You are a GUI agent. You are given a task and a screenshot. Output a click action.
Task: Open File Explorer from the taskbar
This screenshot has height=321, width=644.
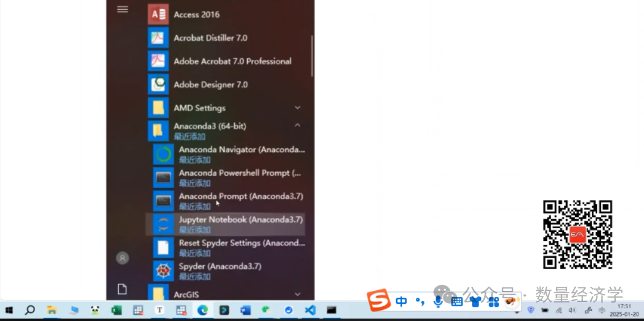[52, 310]
